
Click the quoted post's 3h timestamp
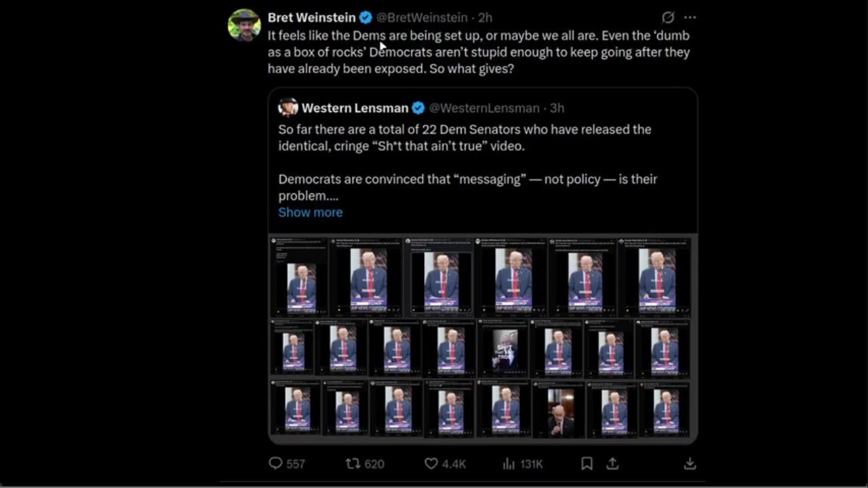(x=557, y=108)
